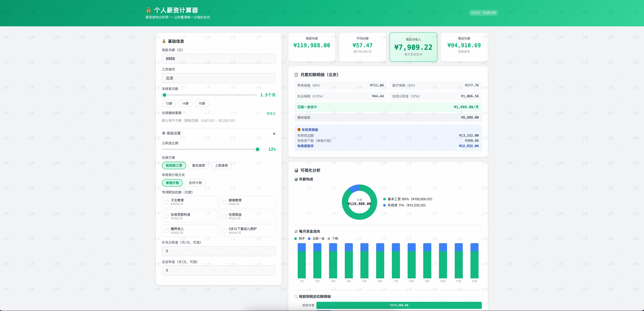Click the bar chart icon next to 可视化分析
This screenshot has width=644, height=311.
point(296,170)
